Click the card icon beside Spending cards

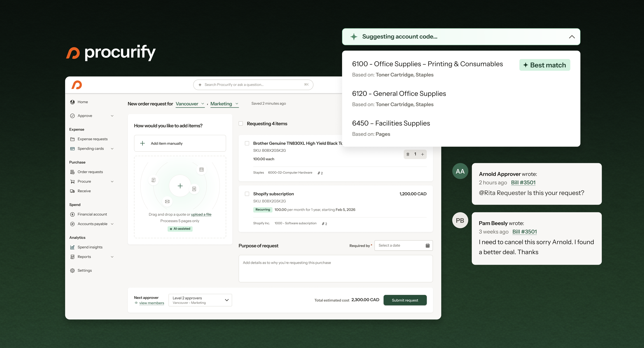[72, 148]
